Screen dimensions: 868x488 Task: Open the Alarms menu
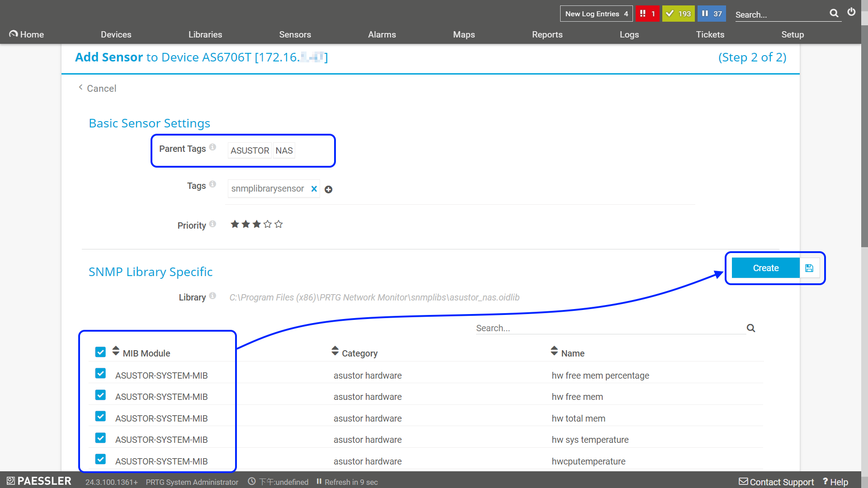382,34
